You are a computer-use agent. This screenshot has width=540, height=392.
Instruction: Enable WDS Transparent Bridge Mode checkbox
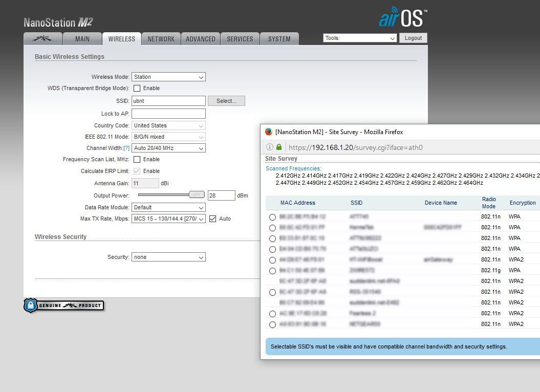pos(137,88)
